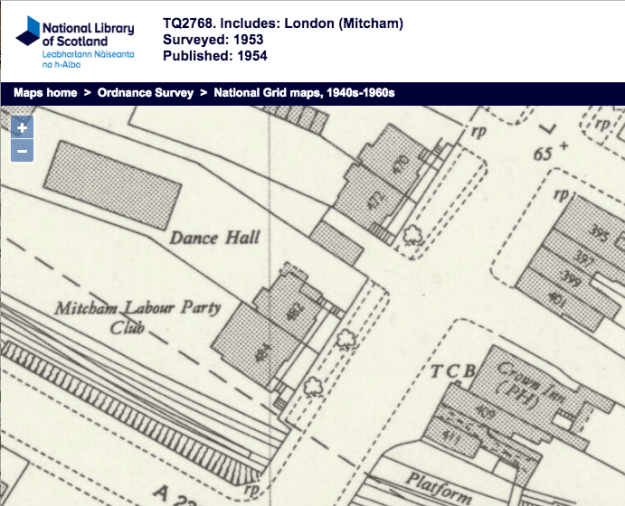
Task: Open the Ordnance Survey breadcrumb link
Action: 145,93
